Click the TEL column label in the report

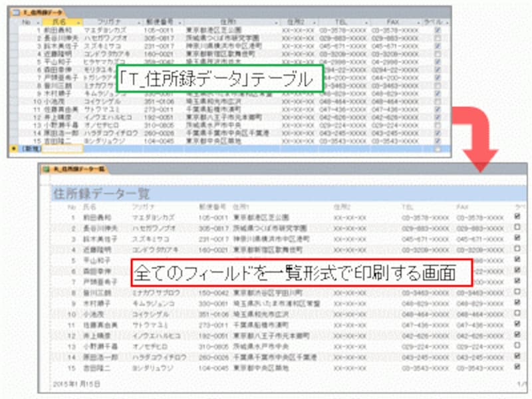(407, 207)
